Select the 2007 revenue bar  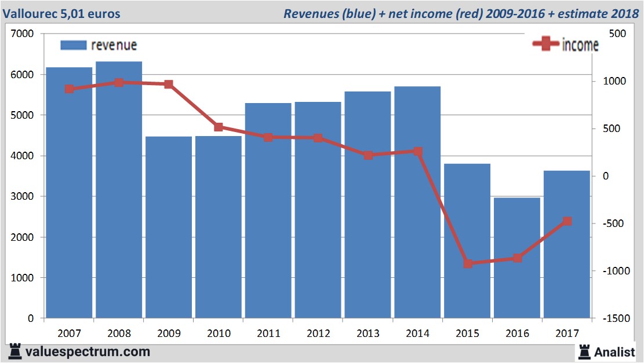[x=69, y=193]
